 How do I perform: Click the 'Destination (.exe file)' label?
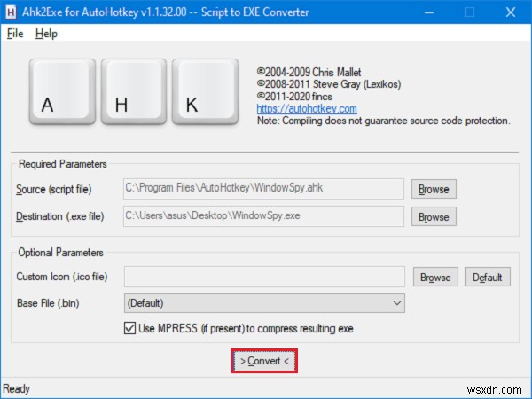click(x=59, y=216)
